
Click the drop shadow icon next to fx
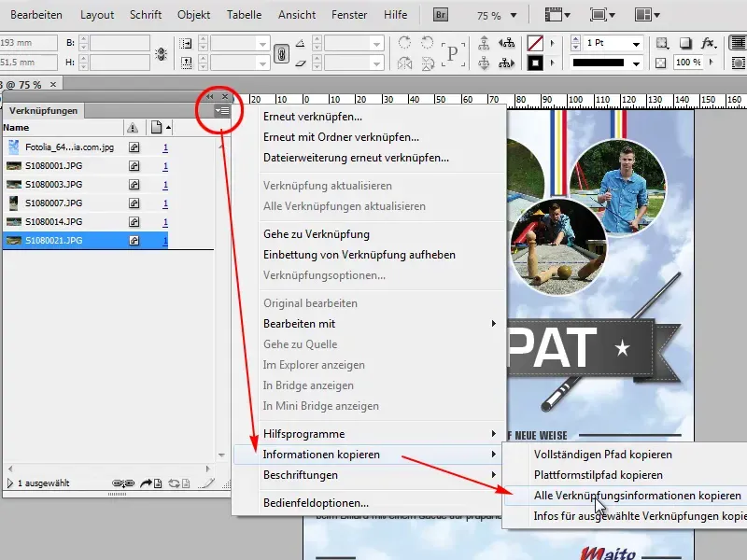coord(686,43)
